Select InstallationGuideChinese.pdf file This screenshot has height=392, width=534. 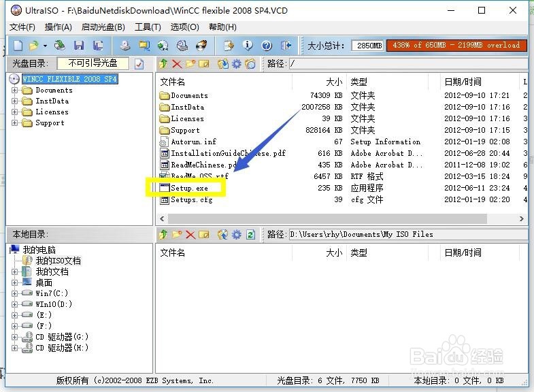[228, 153]
